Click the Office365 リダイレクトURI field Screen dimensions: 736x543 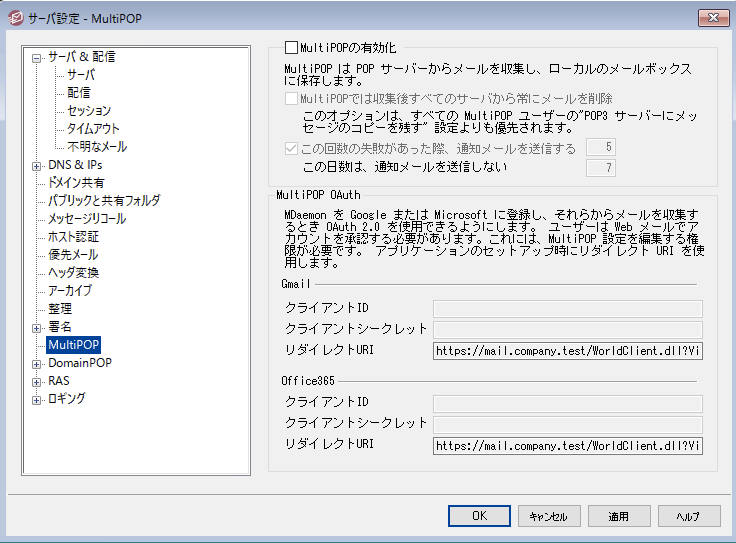click(567, 446)
